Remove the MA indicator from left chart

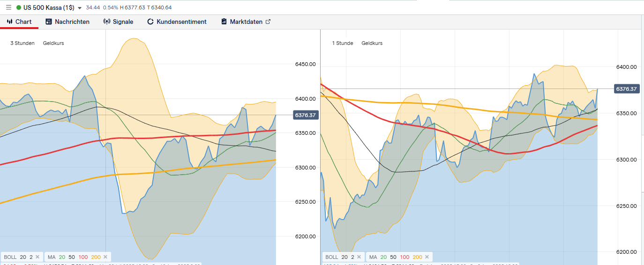click(105, 257)
